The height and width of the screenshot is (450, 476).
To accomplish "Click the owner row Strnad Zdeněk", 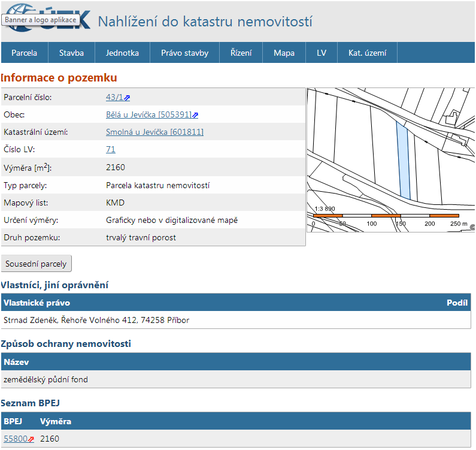I will pos(236,320).
